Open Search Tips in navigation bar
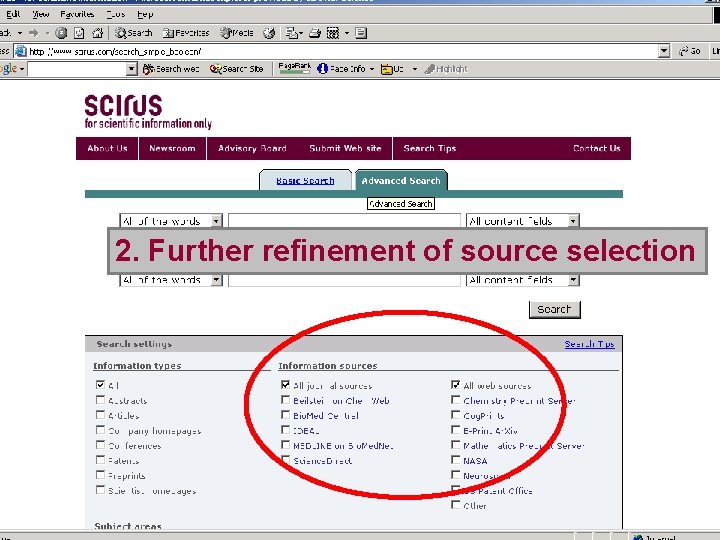Image resolution: width=720 pixels, height=540 pixels. [x=429, y=148]
